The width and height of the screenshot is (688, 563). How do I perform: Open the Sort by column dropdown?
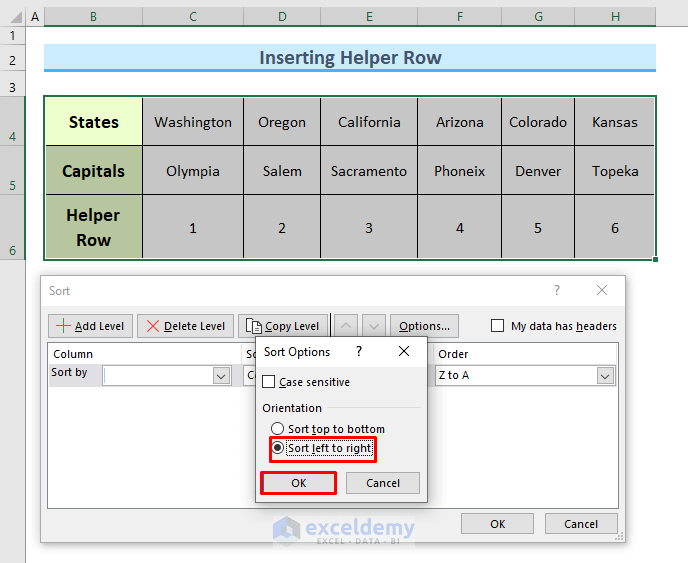coord(221,376)
